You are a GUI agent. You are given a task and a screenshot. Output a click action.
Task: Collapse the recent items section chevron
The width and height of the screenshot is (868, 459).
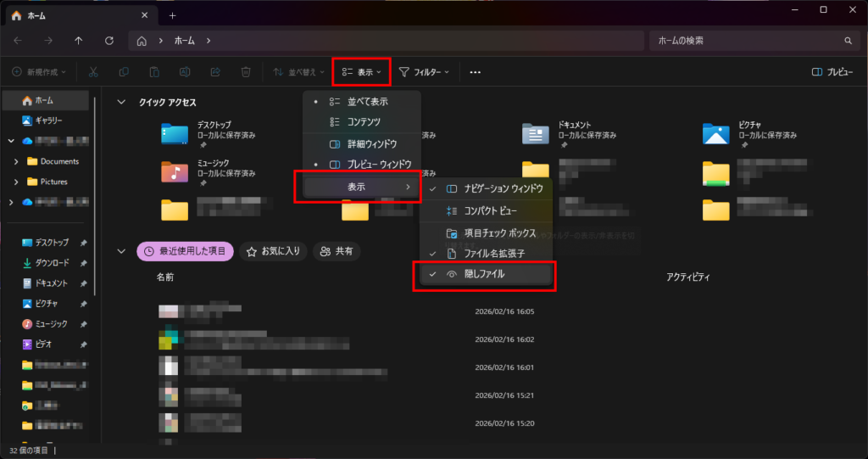tap(120, 251)
